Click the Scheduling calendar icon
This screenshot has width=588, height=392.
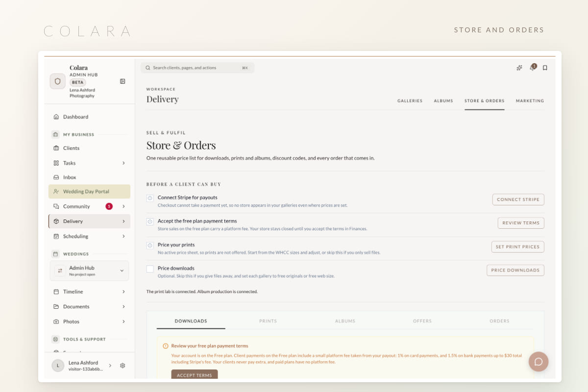pyautogui.click(x=56, y=236)
